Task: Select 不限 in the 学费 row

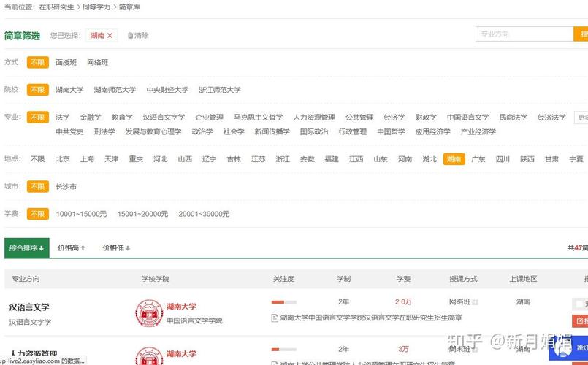Action: (38, 214)
